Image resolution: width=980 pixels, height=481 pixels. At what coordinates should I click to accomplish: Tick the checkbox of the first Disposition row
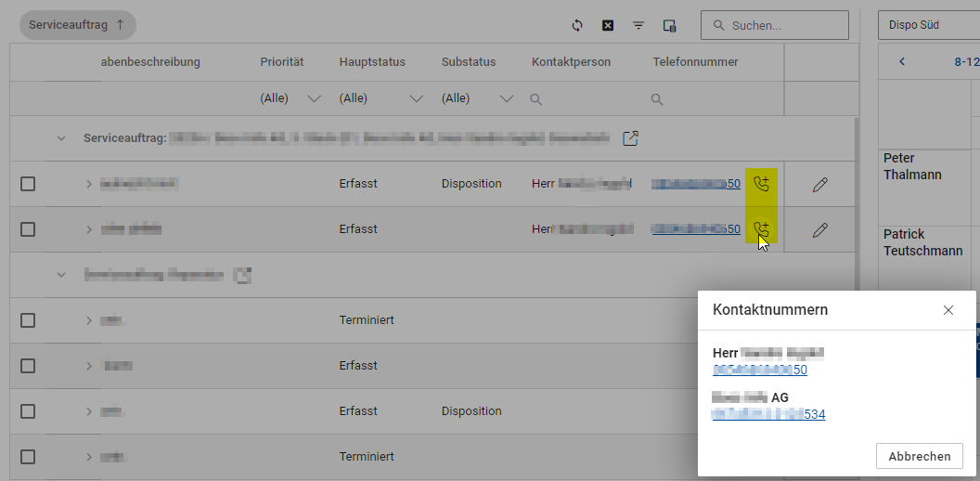[x=28, y=184]
